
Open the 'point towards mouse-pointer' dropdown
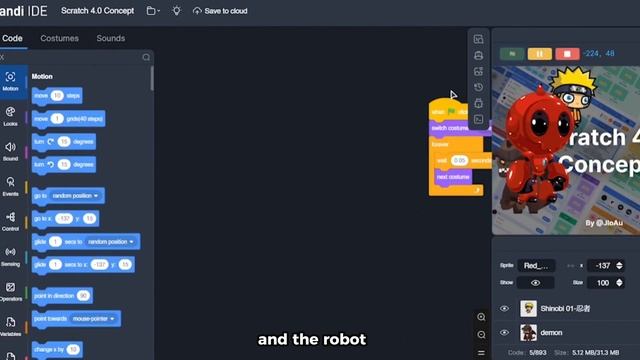point(93,319)
